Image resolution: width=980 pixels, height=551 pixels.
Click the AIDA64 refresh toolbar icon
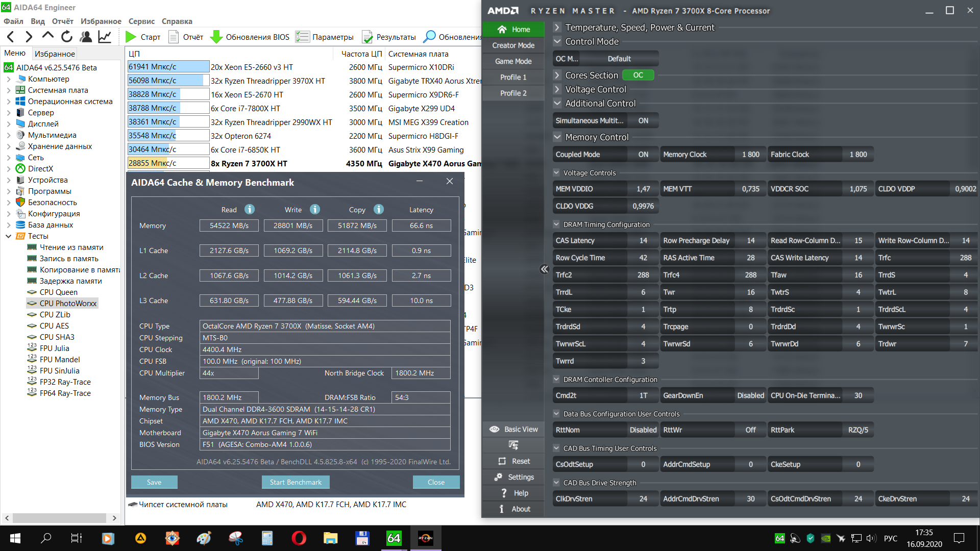[66, 37]
